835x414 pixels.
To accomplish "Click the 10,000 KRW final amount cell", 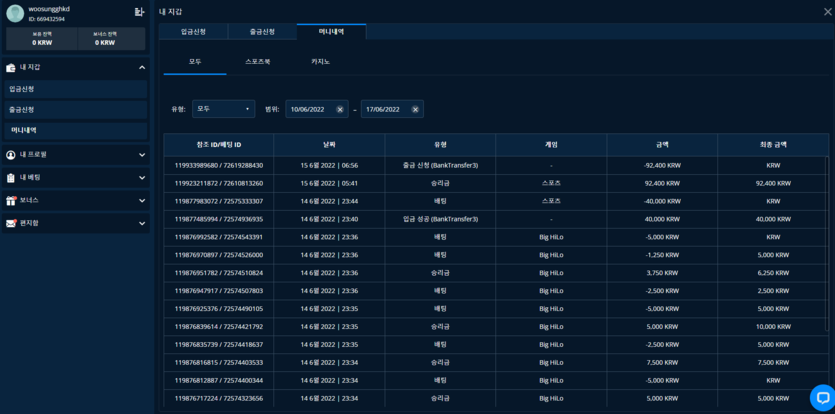I will tap(773, 327).
